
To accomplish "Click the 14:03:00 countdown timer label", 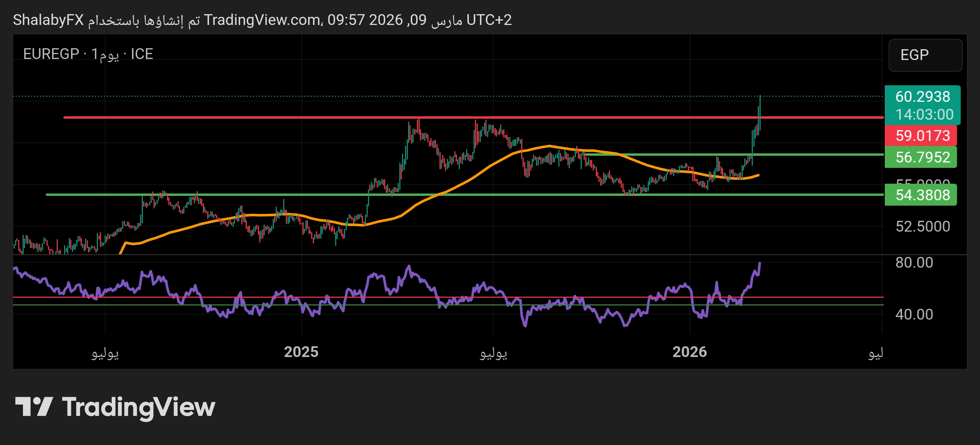I will (924, 114).
